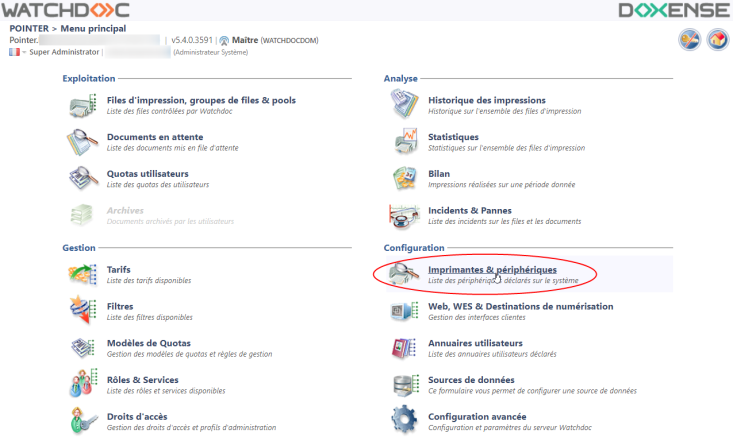Click the red circular icon at top right
Image resolution: width=733 pixels, height=437 pixels.
(717, 40)
